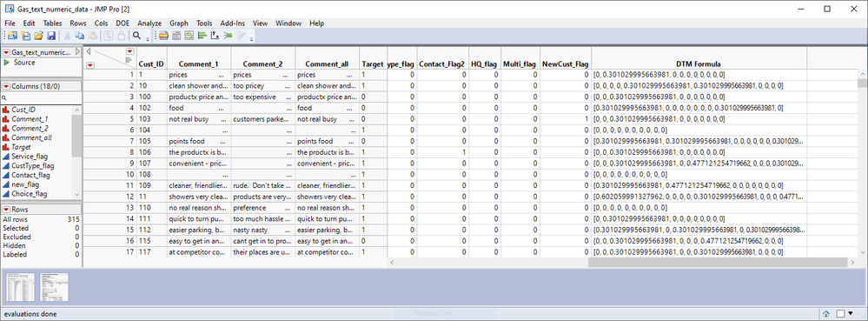This screenshot has height=321, width=868.
Task: Click the JMP Home Window icon in status bar
Action: [825, 314]
